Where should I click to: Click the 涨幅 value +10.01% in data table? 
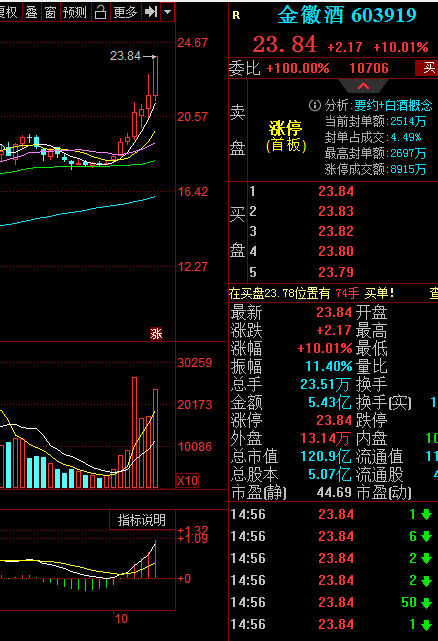click(325, 348)
